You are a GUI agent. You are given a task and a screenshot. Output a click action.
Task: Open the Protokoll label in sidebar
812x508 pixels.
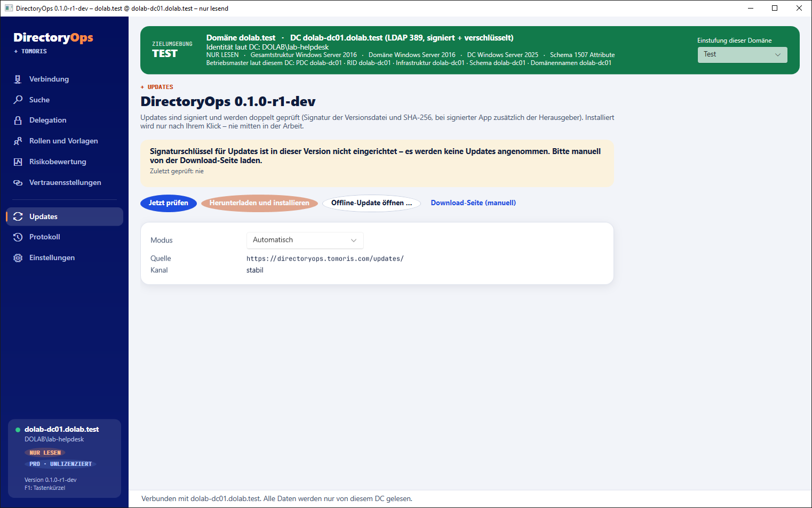(45, 237)
